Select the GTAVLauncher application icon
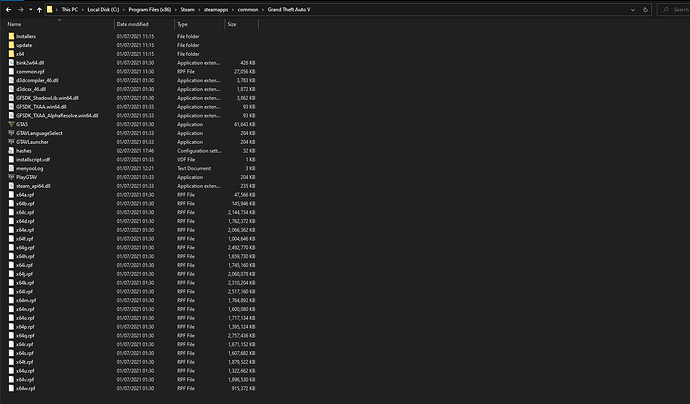 (11, 141)
